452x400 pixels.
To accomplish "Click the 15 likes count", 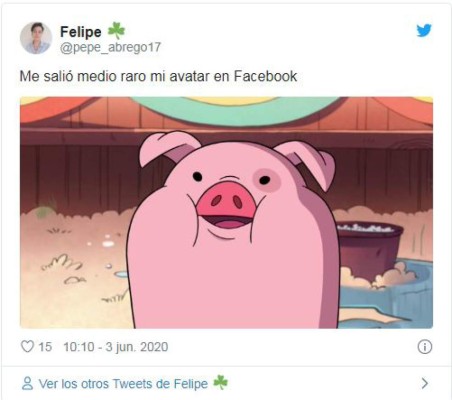I will coord(45,347).
